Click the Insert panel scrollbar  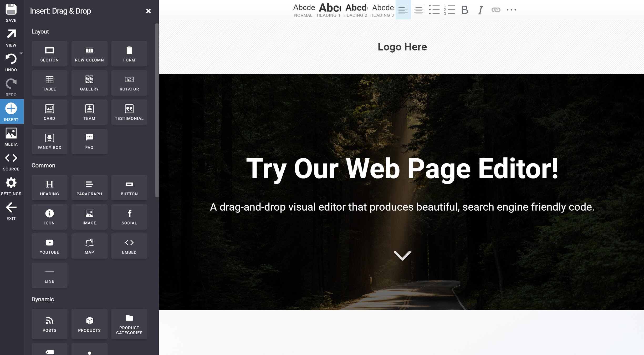(157, 110)
